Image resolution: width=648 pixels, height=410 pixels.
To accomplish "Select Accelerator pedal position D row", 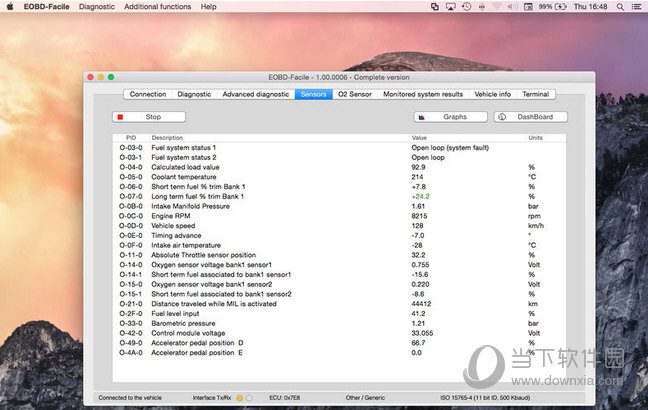I will click(339, 343).
